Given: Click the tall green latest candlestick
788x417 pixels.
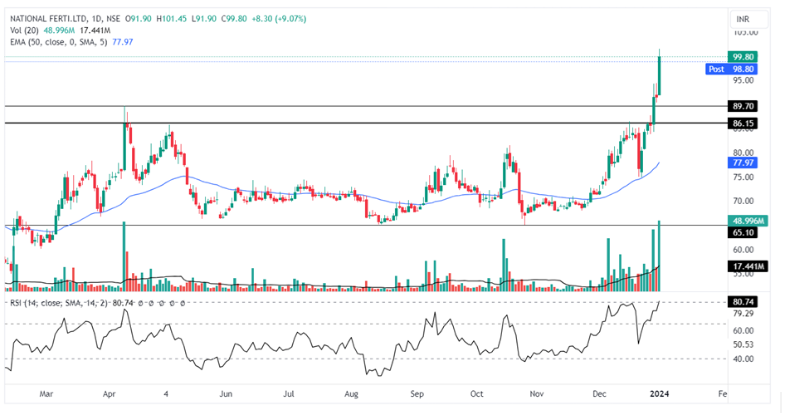Looking at the screenshot, I should tap(661, 76).
